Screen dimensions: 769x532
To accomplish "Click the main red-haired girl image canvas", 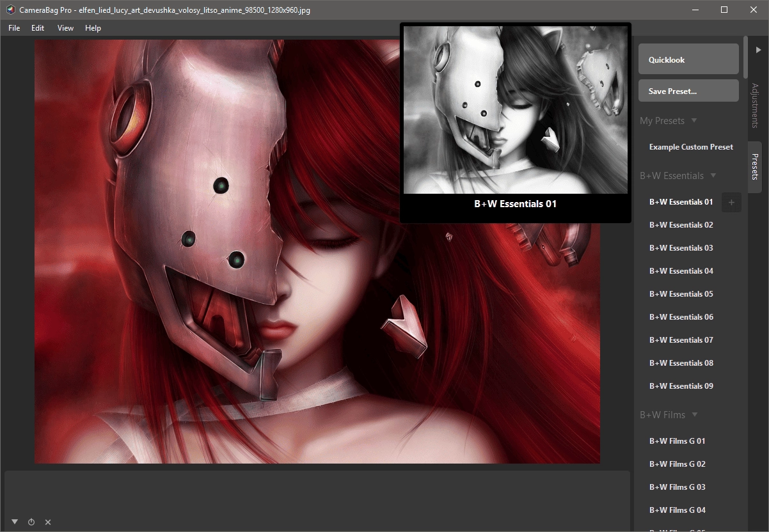I will tap(317, 251).
